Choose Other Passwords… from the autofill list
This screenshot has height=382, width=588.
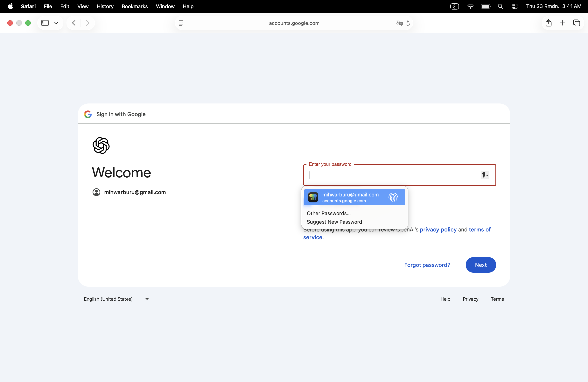[x=329, y=213]
